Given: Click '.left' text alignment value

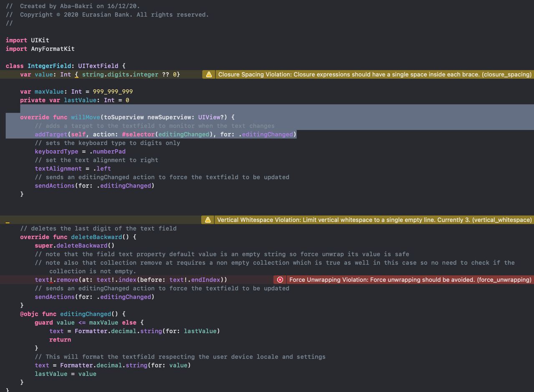Looking at the screenshot, I should click(x=102, y=168).
